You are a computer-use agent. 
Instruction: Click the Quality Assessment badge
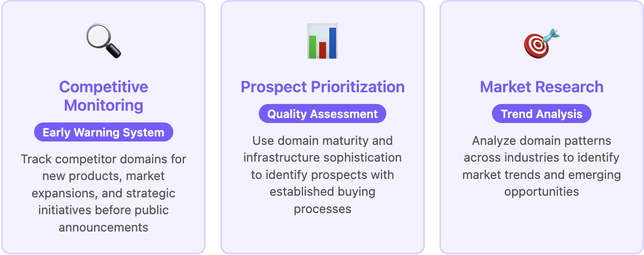coord(323,114)
